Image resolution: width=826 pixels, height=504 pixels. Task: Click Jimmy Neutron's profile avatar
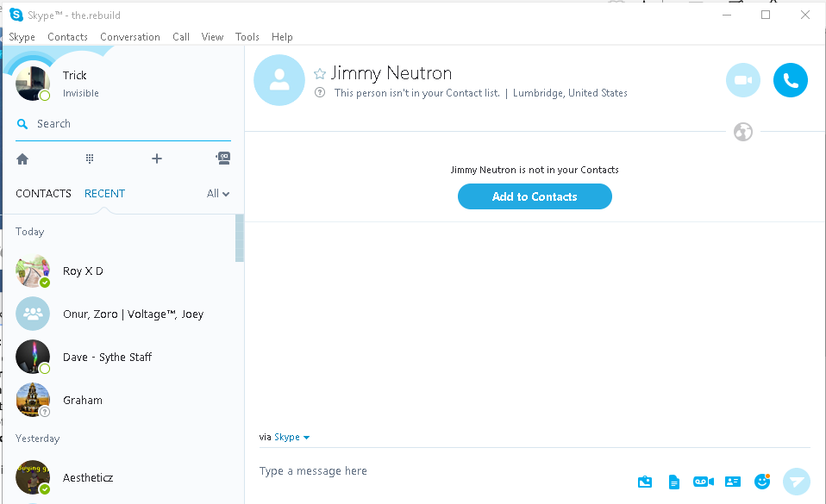[x=279, y=80]
